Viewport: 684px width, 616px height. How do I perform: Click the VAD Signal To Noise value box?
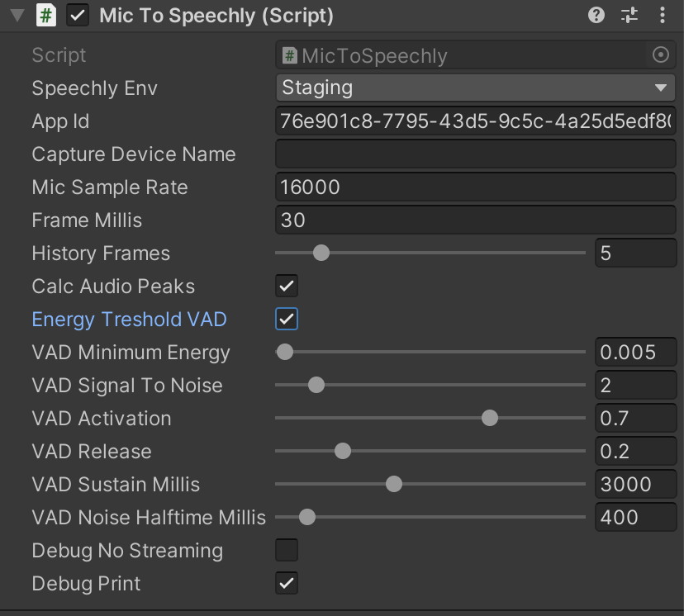point(635,385)
